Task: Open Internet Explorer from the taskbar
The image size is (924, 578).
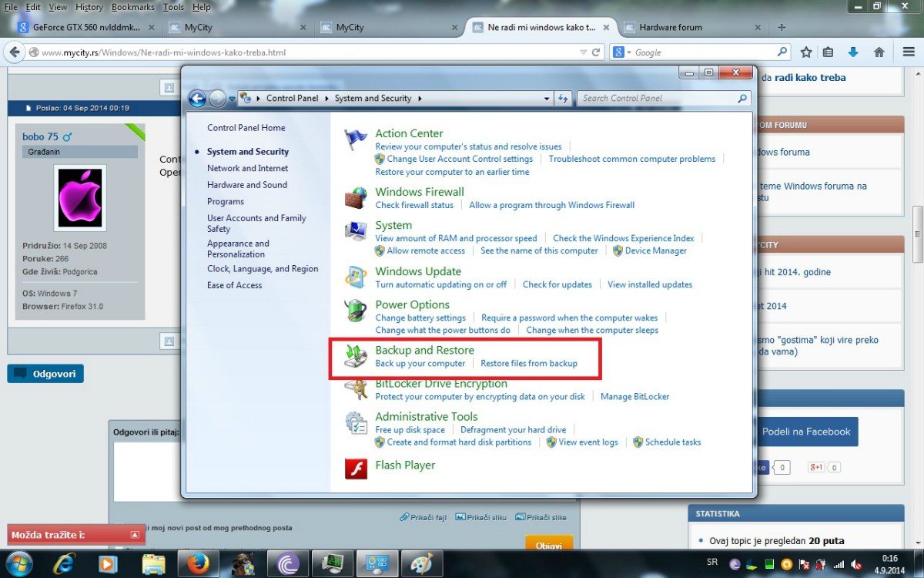Action: pos(65,564)
